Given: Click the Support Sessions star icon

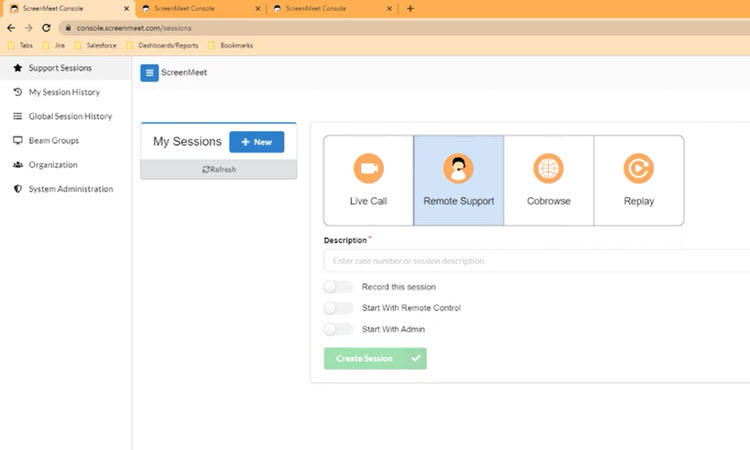Looking at the screenshot, I should 18,68.
